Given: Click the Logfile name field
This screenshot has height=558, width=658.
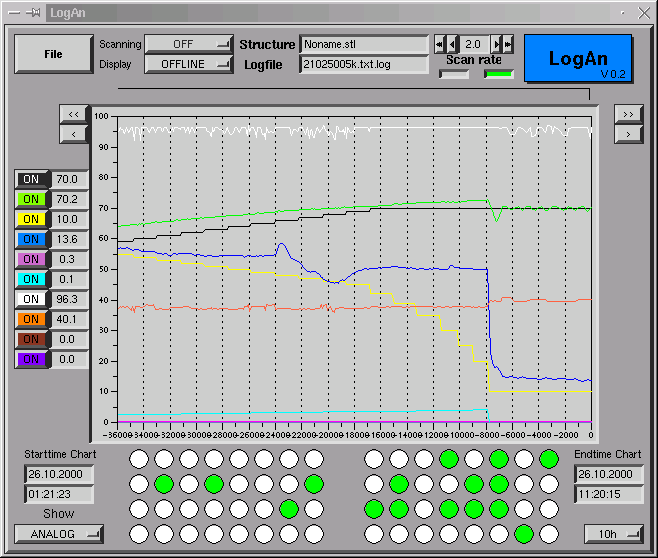Looking at the screenshot, I should pos(364,65).
